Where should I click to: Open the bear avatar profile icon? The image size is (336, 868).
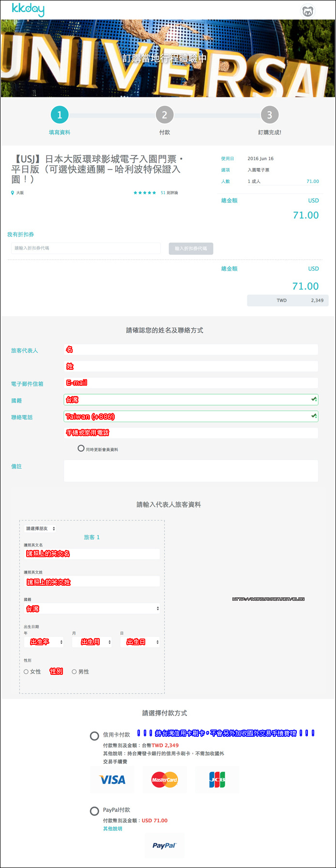click(308, 11)
